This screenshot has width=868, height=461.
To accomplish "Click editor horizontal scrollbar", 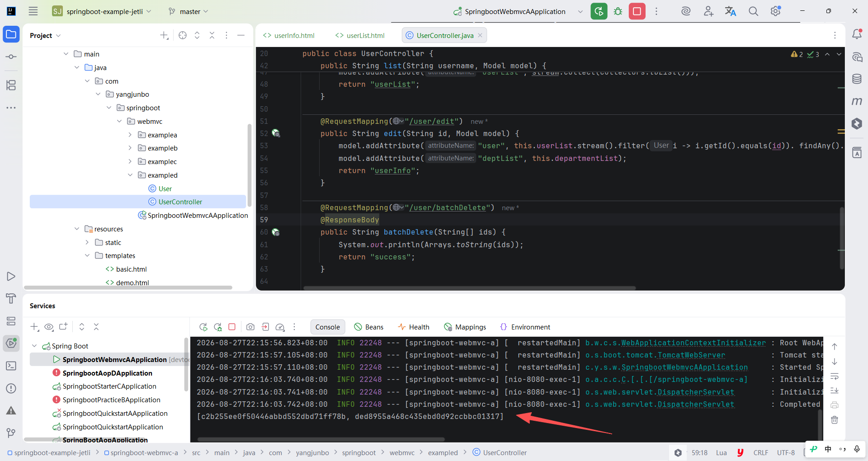I will 469,288.
